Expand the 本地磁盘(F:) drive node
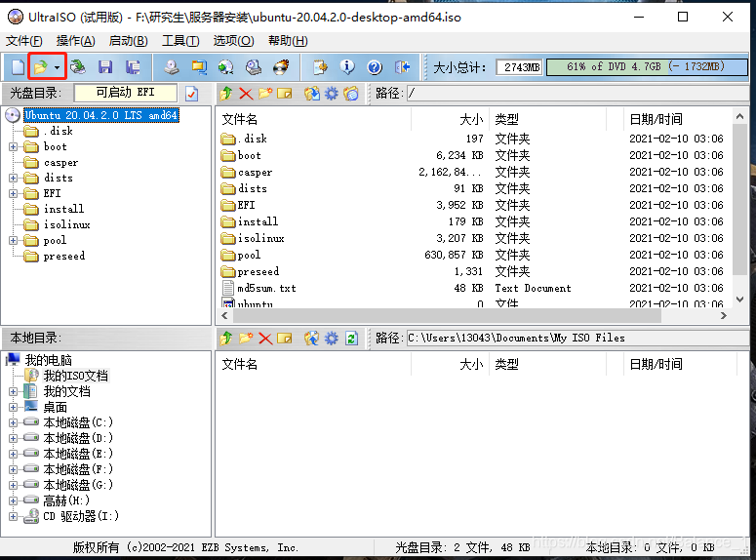The height and width of the screenshot is (560, 756). click(13, 469)
